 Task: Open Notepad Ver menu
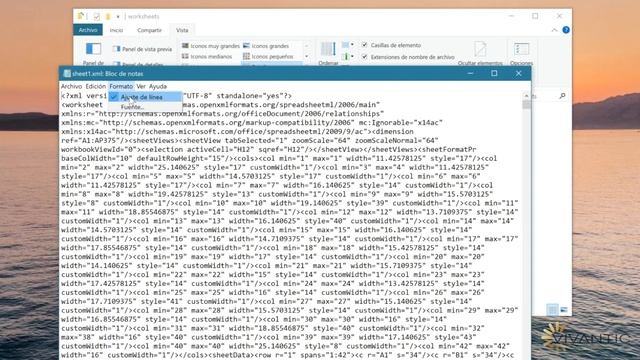point(141,86)
